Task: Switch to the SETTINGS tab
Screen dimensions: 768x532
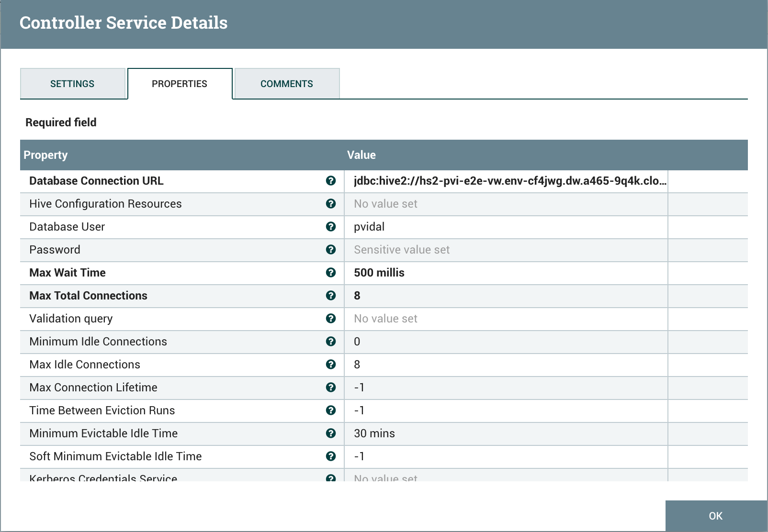Action: (72, 84)
